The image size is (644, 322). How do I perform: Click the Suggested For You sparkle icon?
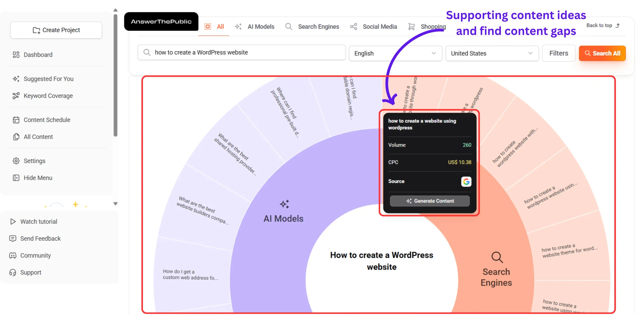16,79
